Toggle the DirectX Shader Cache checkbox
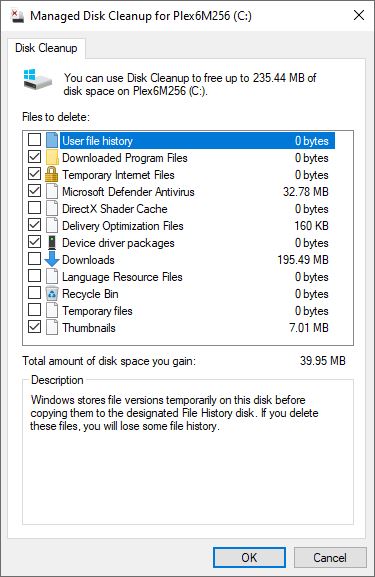Screen dimensions: 375x577 (x=35, y=208)
